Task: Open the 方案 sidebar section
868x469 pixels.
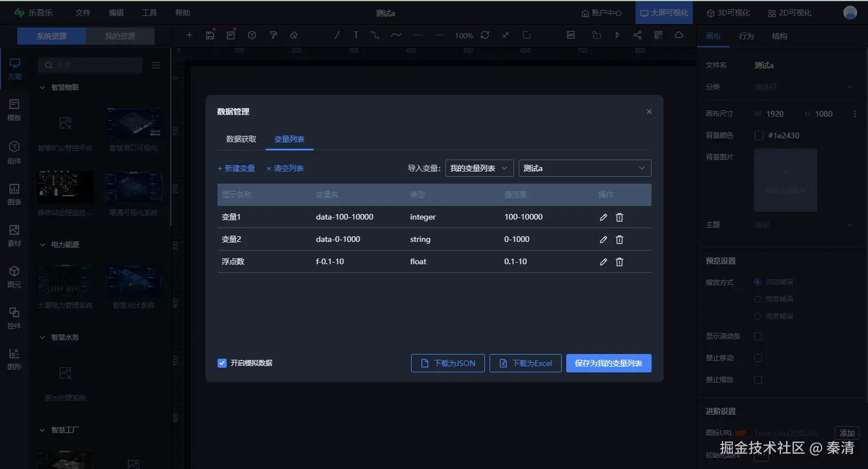Action: (14, 69)
